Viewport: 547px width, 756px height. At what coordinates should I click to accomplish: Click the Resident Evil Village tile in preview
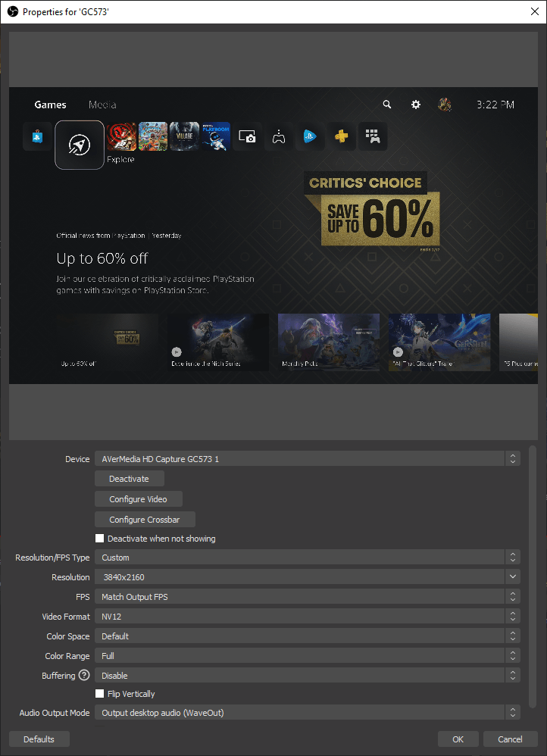pos(184,137)
